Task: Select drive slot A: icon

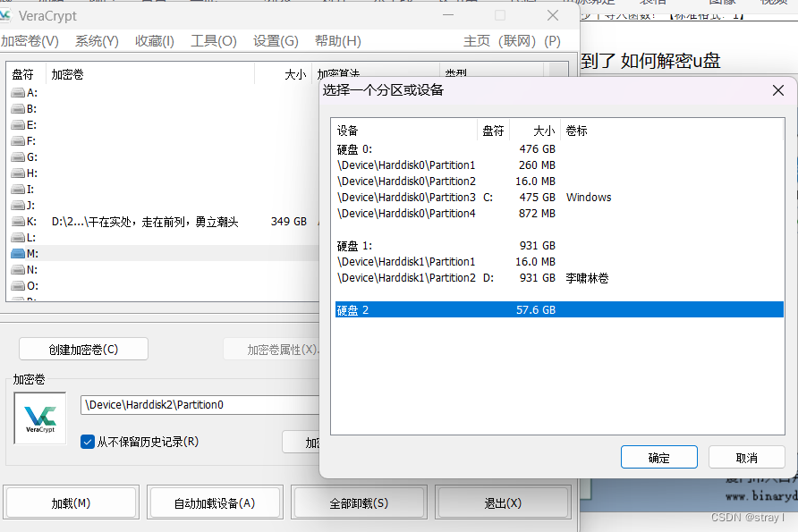Action: coord(18,93)
